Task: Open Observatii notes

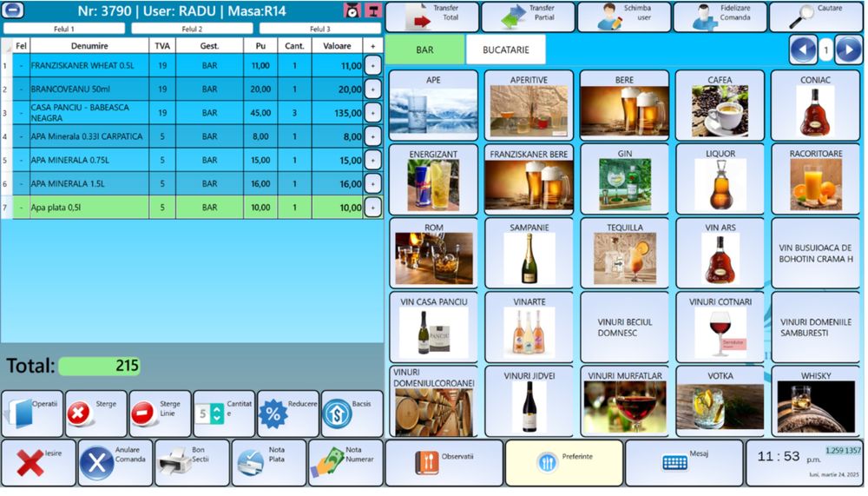Action: pos(444,463)
